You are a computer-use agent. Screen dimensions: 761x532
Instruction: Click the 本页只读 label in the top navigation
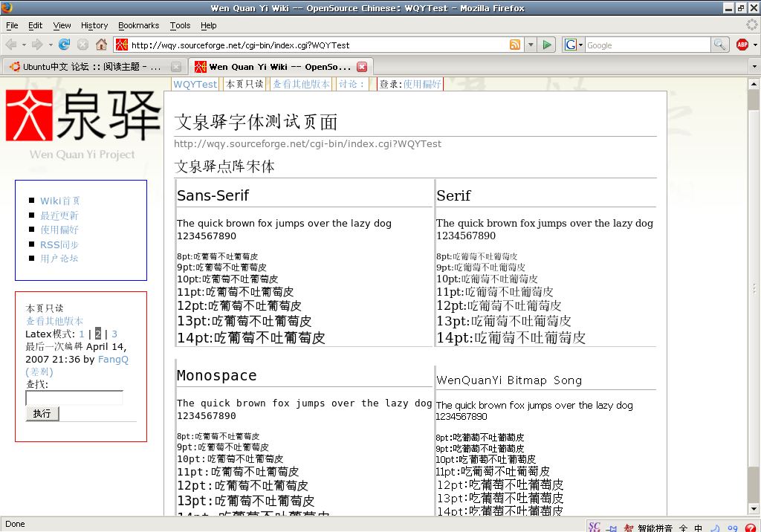pyautogui.click(x=245, y=85)
